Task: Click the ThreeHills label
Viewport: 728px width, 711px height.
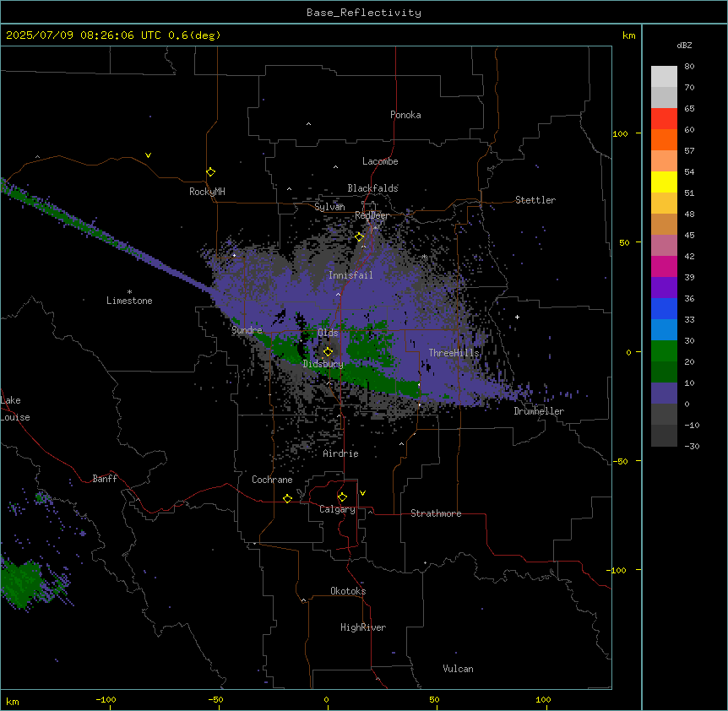Action: click(x=454, y=353)
